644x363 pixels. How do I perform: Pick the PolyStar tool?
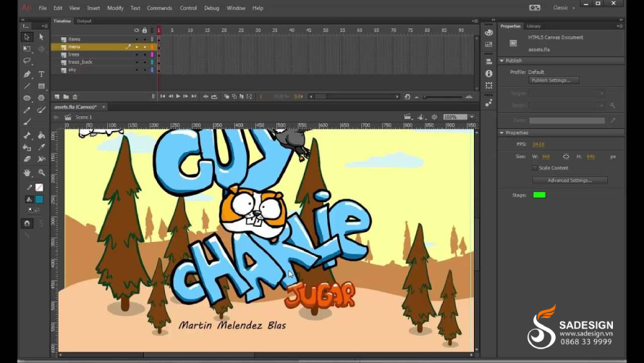41,99
